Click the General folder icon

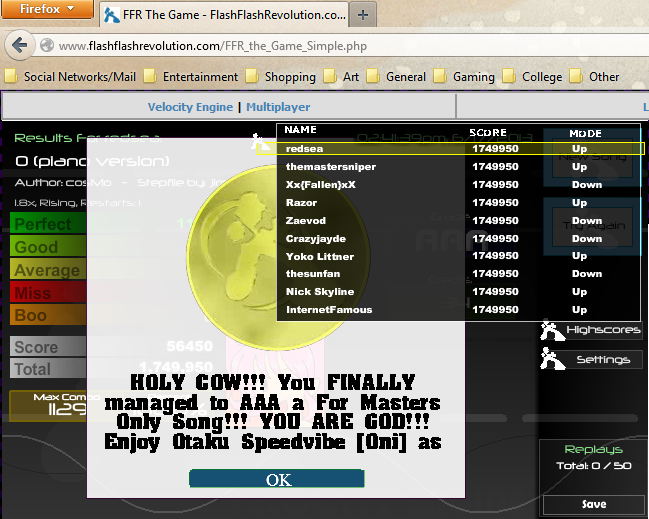[x=373, y=76]
